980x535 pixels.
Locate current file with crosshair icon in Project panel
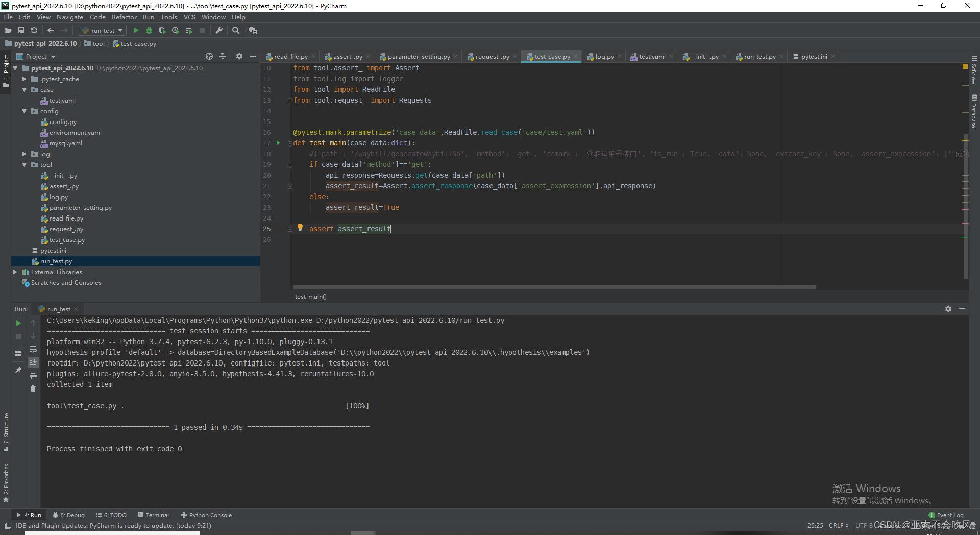pos(209,56)
